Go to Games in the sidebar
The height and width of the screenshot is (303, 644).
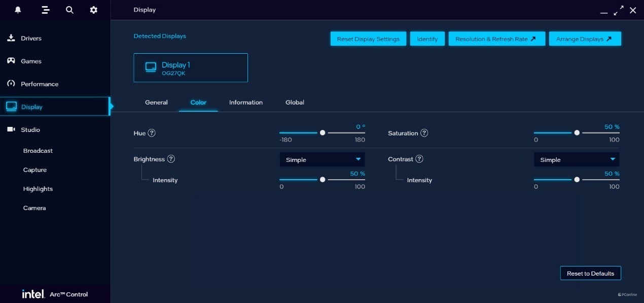pos(31,61)
